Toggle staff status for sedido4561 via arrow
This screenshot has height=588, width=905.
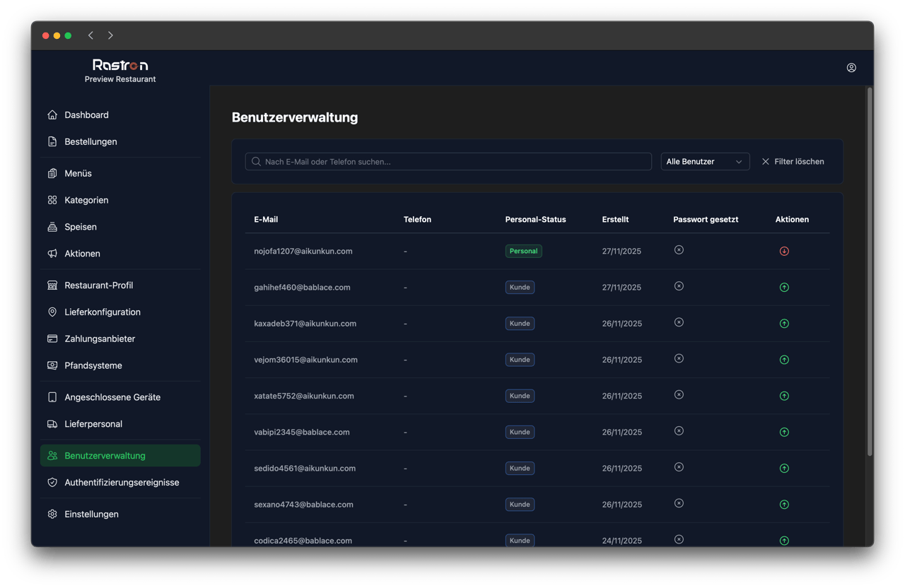pos(784,469)
